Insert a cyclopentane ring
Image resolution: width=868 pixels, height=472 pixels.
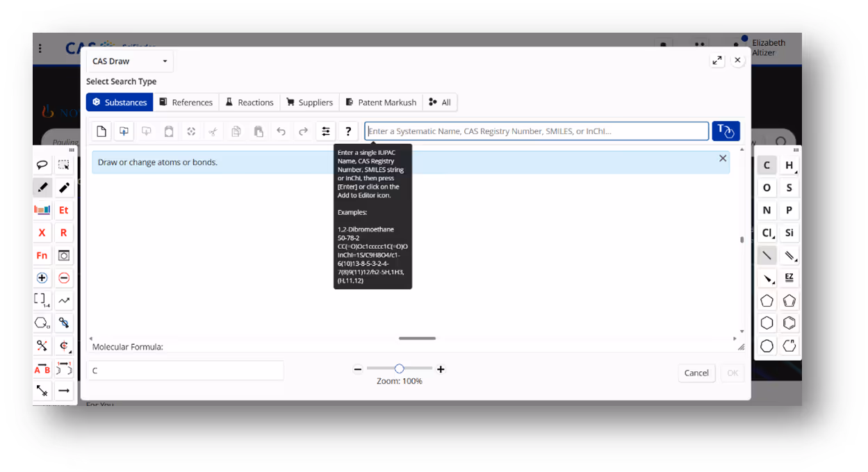[x=767, y=301]
